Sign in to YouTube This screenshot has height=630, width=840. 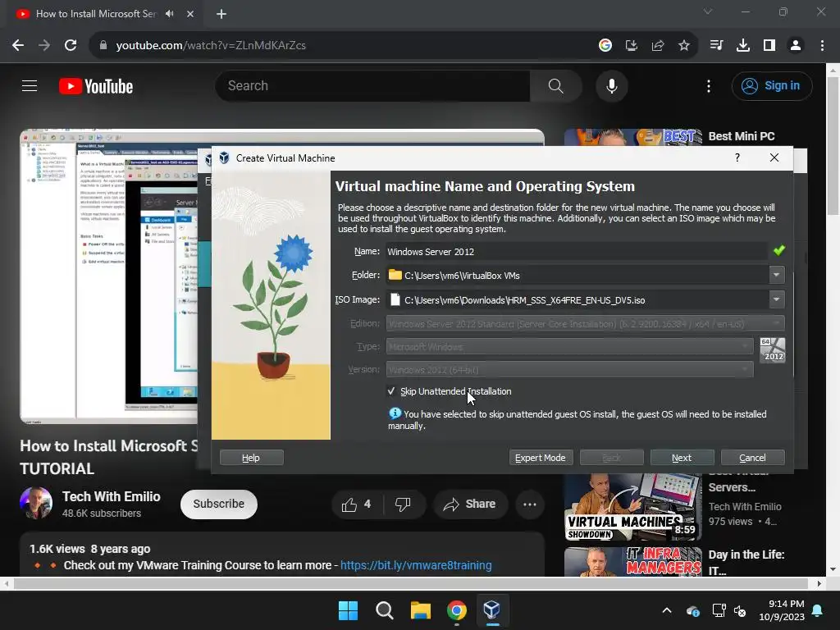pyautogui.click(x=772, y=85)
